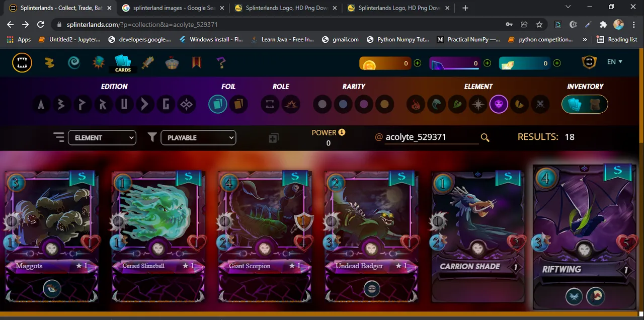Toggle the G edition filter
The height and width of the screenshot is (320, 644).
(x=166, y=105)
